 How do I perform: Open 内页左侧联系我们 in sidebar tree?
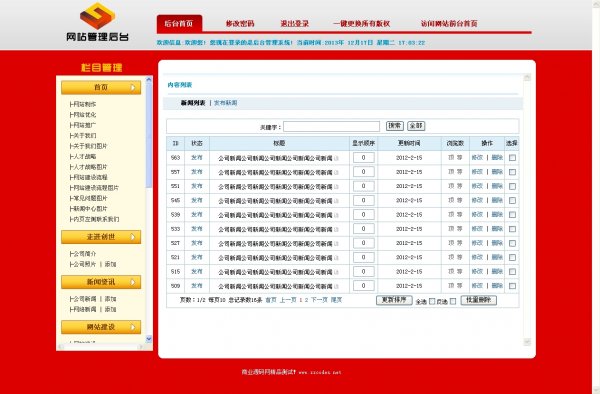(96, 219)
